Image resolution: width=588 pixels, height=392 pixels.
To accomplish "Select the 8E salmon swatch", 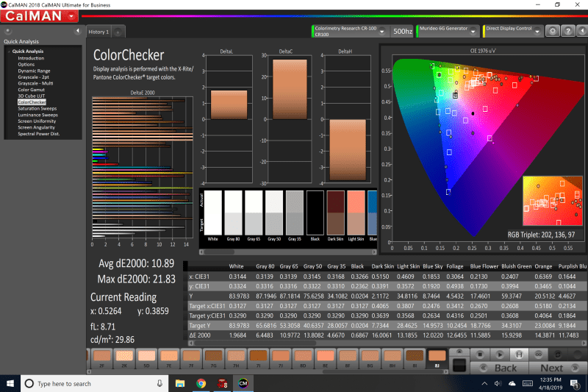I will [x=325, y=359].
